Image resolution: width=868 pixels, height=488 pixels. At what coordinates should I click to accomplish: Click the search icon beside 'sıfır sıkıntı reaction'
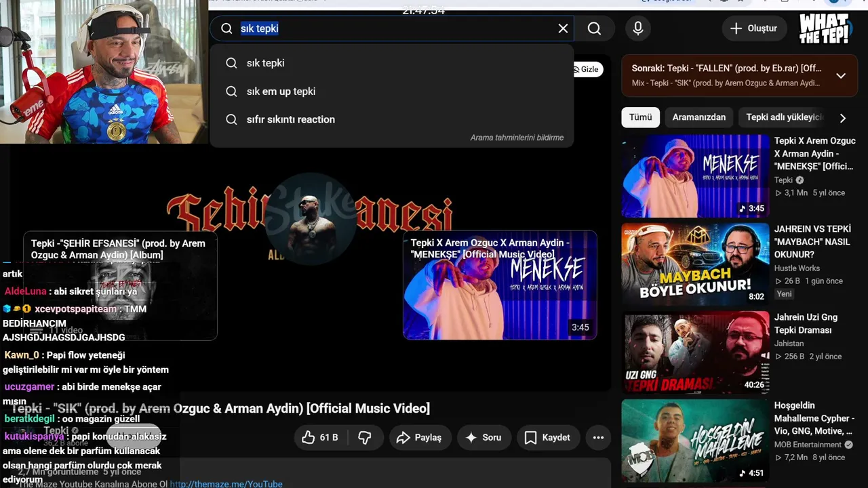point(231,119)
